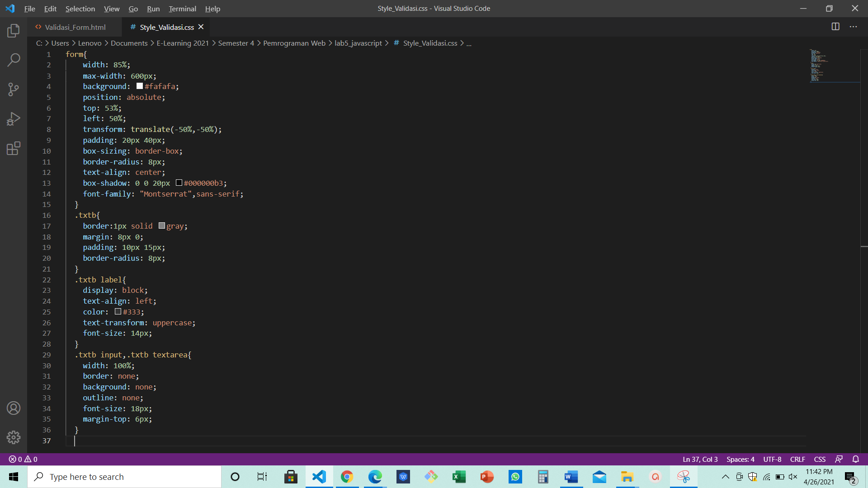Select the Search icon in activity bar

click(13, 60)
